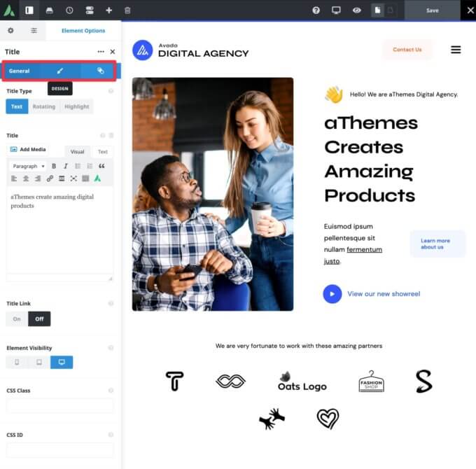Click the fullscreen editor icon

pos(73,178)
